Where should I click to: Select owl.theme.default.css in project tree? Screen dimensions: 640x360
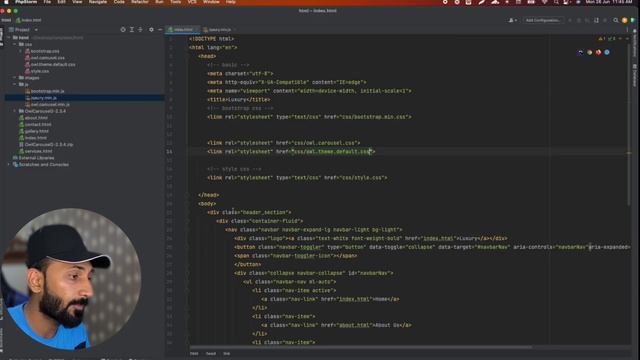(x=50, y=64)
